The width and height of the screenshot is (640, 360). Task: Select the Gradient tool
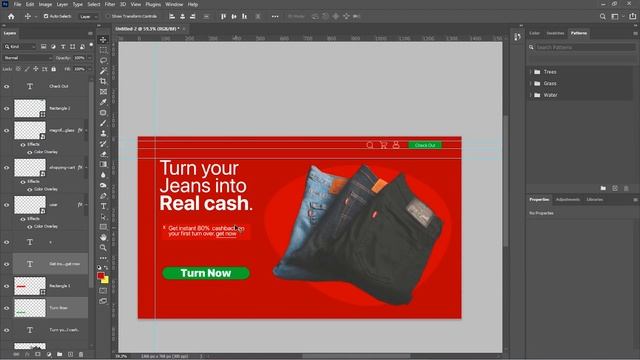[x=103, y=164]
